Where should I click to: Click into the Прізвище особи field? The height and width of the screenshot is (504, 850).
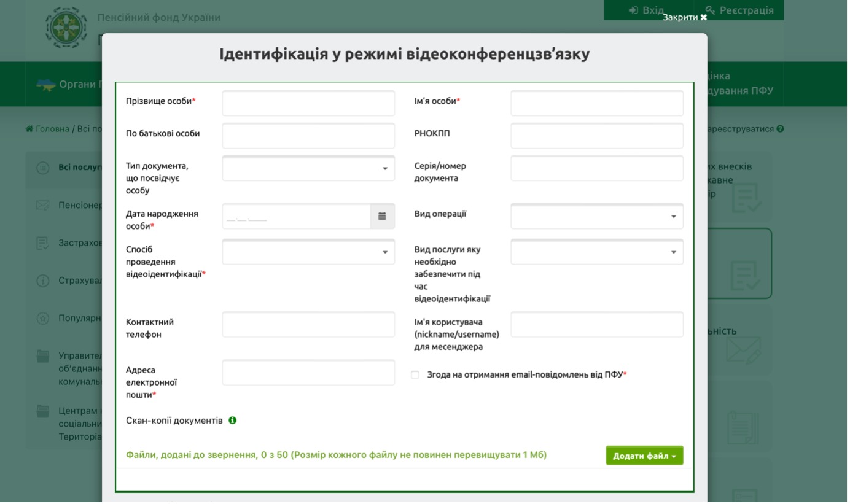[x=310, y=104]
